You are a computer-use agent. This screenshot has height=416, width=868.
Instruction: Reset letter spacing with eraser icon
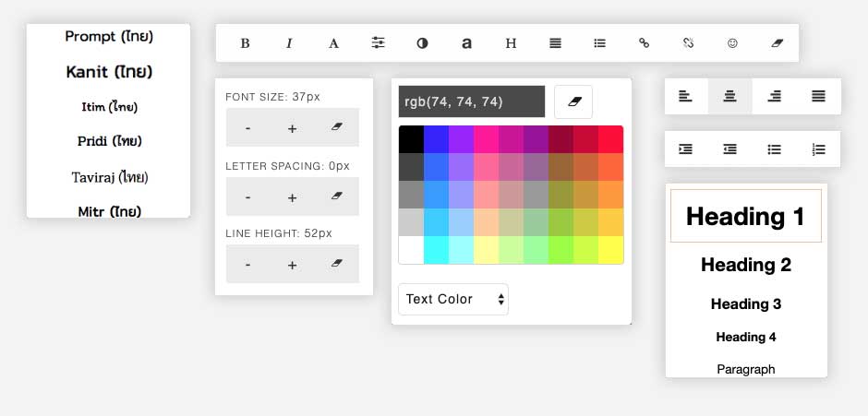point(336,196)
